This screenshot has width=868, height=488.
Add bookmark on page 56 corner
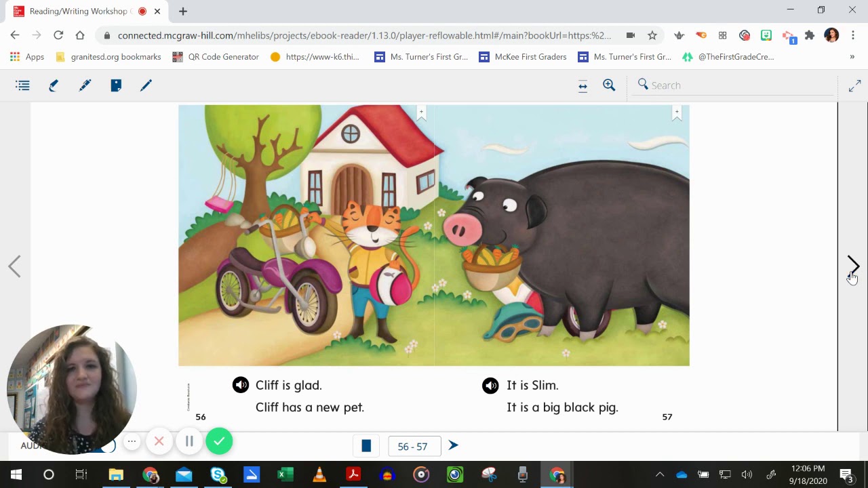pyautogui.click(x=421, y=113)
